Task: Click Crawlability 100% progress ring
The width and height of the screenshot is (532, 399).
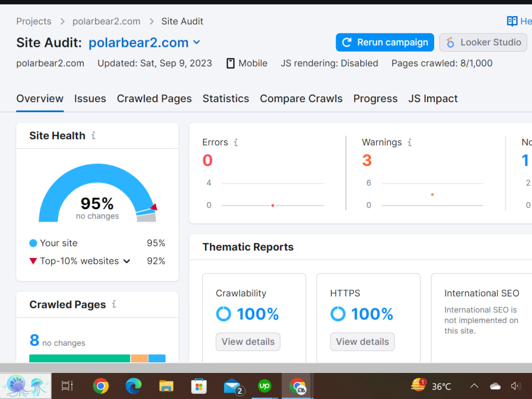Action: coord(223,314)
